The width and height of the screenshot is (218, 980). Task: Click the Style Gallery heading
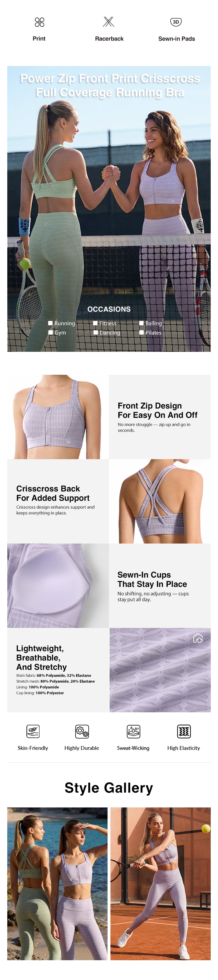point(109,788)
